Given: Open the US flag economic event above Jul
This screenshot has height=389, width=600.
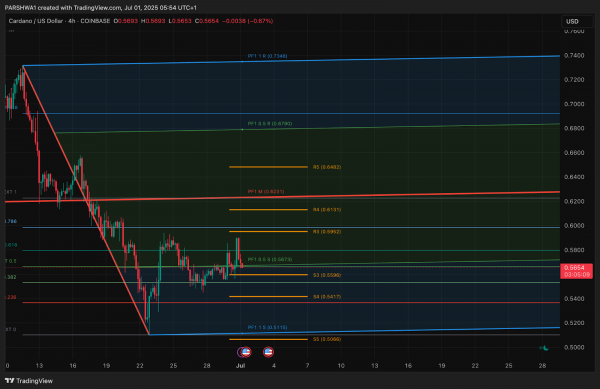Looking at the screenshot, I should 246,352.
